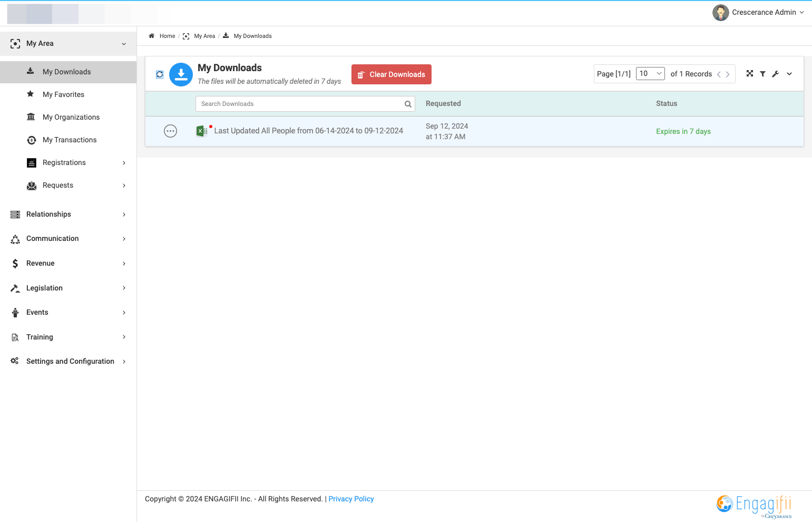Click the Status column header
The width and height of the screenshot is (812, 523).
(667, 103)
